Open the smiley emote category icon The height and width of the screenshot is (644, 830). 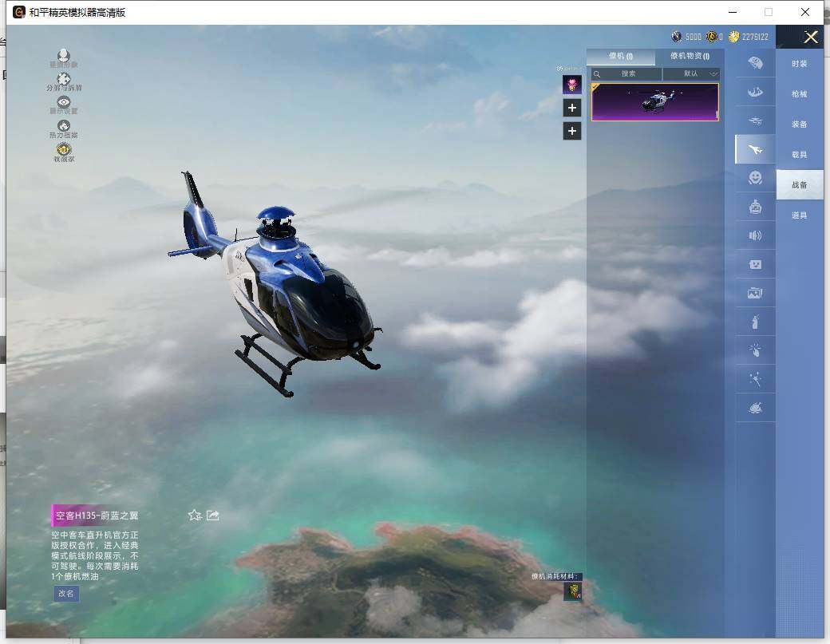[x=755, y=178]
